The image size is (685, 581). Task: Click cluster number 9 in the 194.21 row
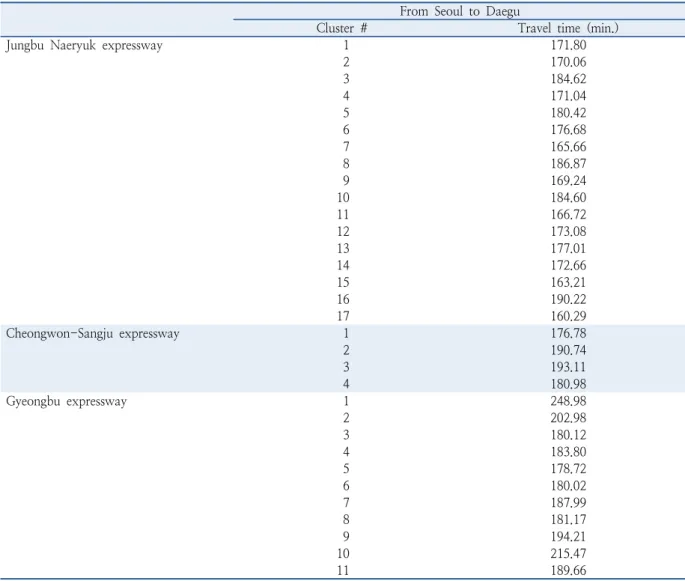(x=346, y=536)
